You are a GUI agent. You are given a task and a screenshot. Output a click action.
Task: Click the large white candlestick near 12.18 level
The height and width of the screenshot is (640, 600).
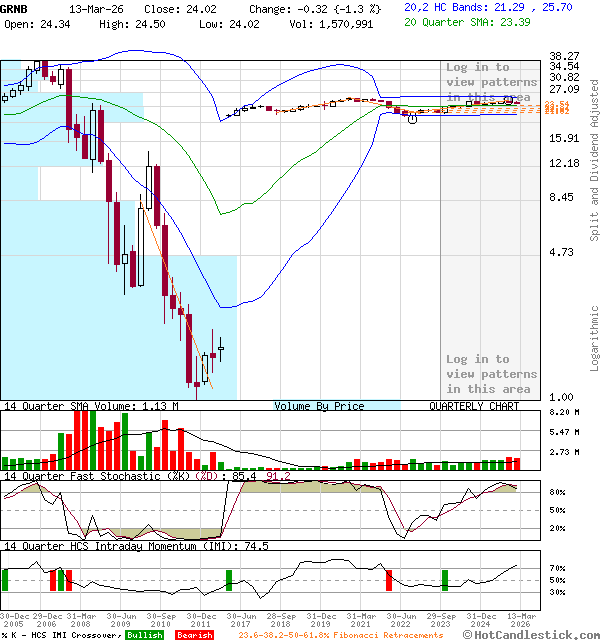coord(151,186)
